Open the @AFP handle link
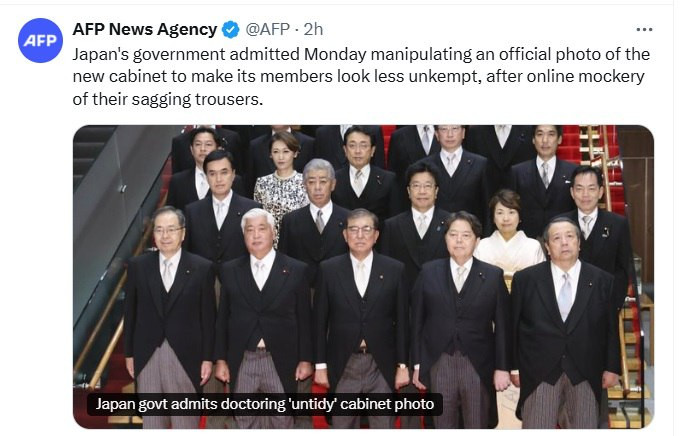Screen dimensions: 692x436 (x=267, y=30)
